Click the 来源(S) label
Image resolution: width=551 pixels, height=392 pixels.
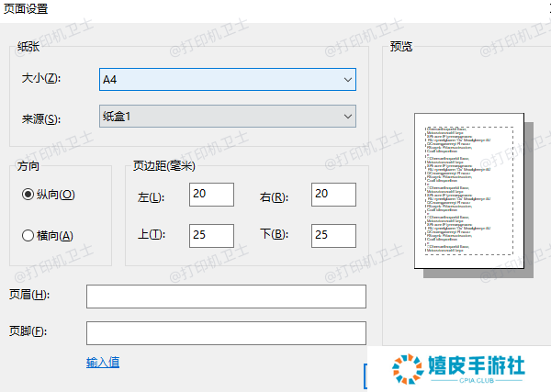pos(41,119)
